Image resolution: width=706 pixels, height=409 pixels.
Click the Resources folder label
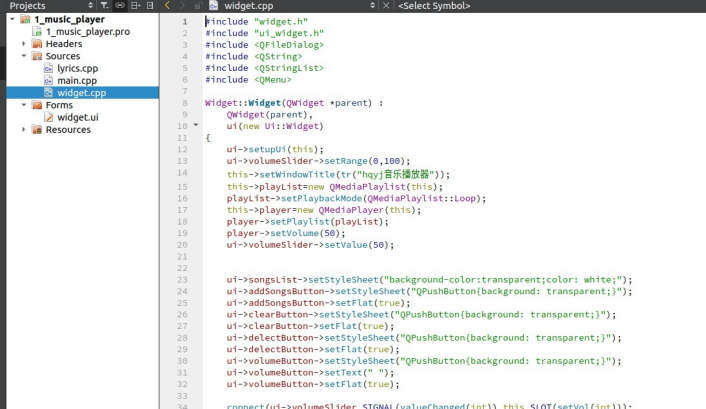point(68,129)
